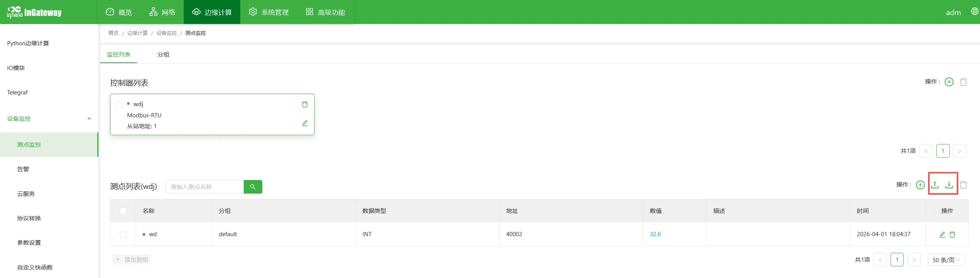
Task: Open the 50 条/页 page size dropdown
Action: point(946,260)
